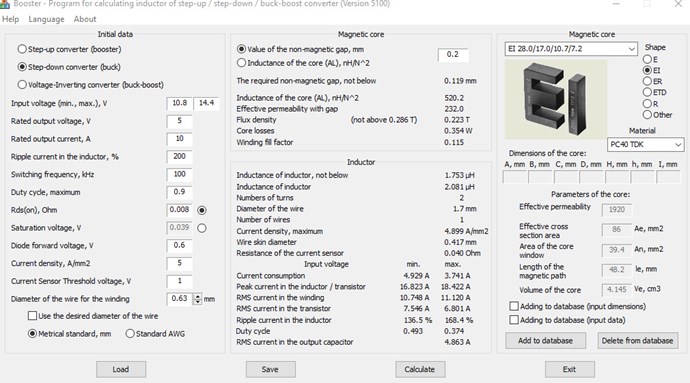Open the Language menu
690x383 pixels.
(x=46, y=19)
